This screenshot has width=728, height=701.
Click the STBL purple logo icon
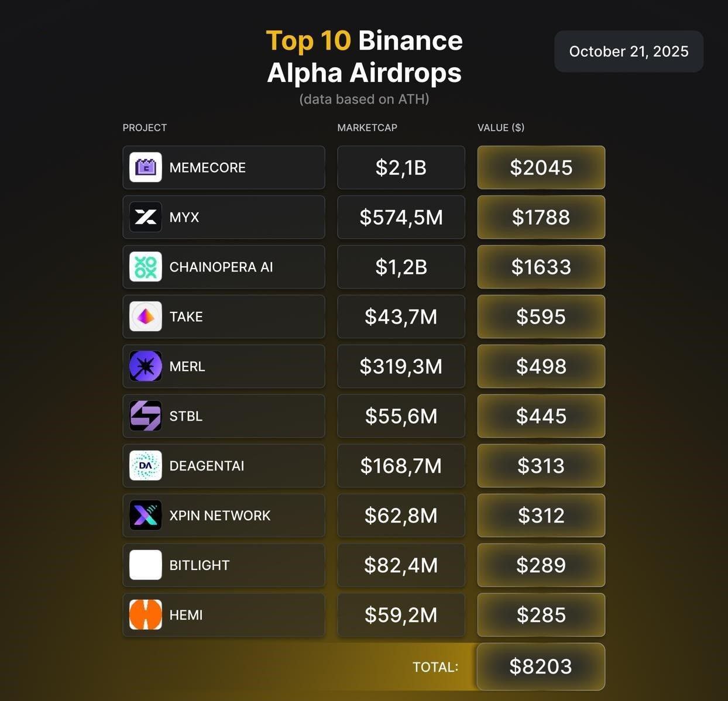(x=145, y=416)
